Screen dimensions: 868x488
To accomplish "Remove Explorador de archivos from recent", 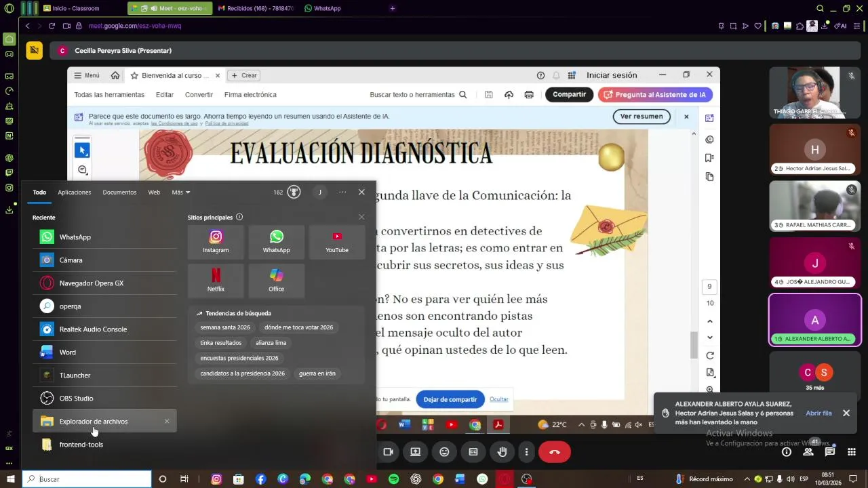I will (167, 422).
